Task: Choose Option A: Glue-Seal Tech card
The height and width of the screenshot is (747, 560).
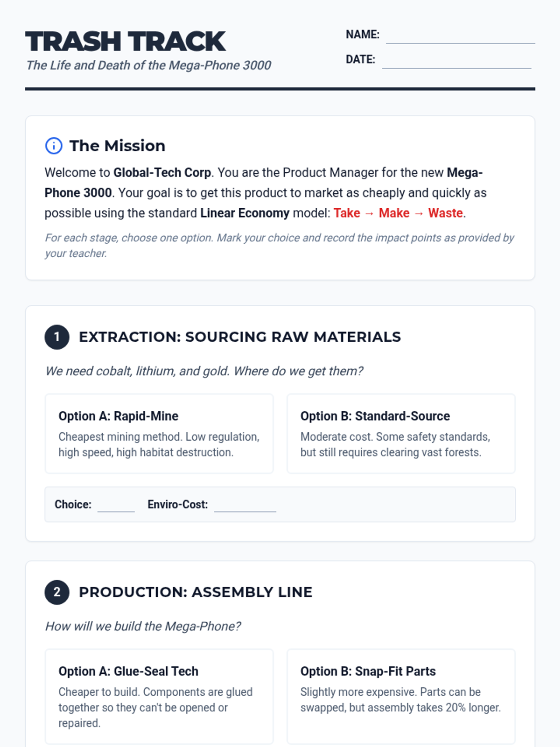Action: [159, 696]
